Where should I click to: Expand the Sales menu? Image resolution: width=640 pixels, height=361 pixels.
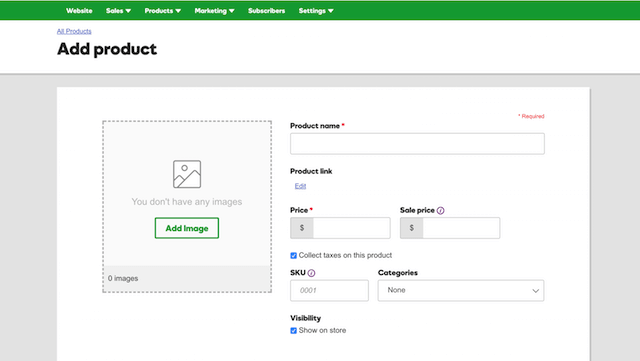pyautogui.click(x=118, y=11)
